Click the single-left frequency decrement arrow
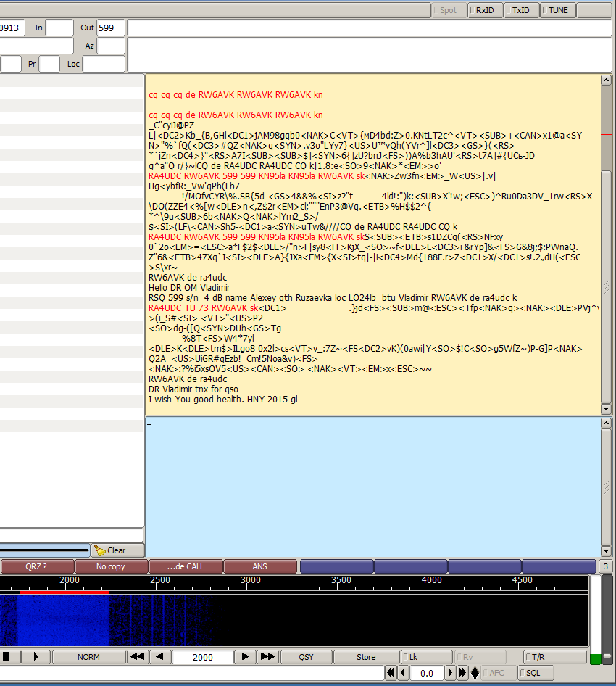The width and height of the screenshot is (616, 686). click(160, 657)
